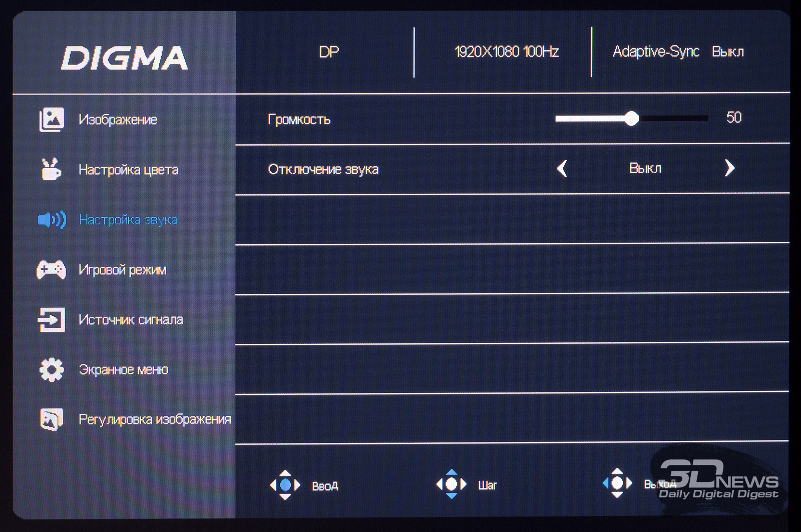The image size is (801, 532).
Task: Open the Изображение menu section
Action: click(118, 120)
